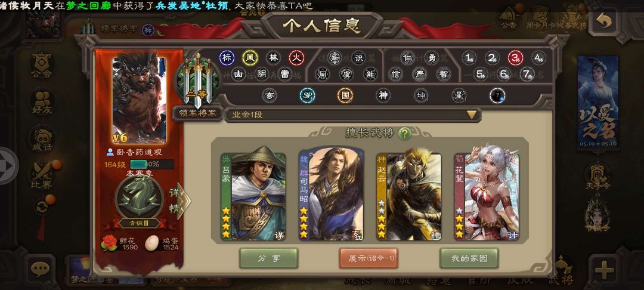Viewport: 644px width, 290px height.
Task: Toggle the SP pack badge
Action: (x=307, y=95)
